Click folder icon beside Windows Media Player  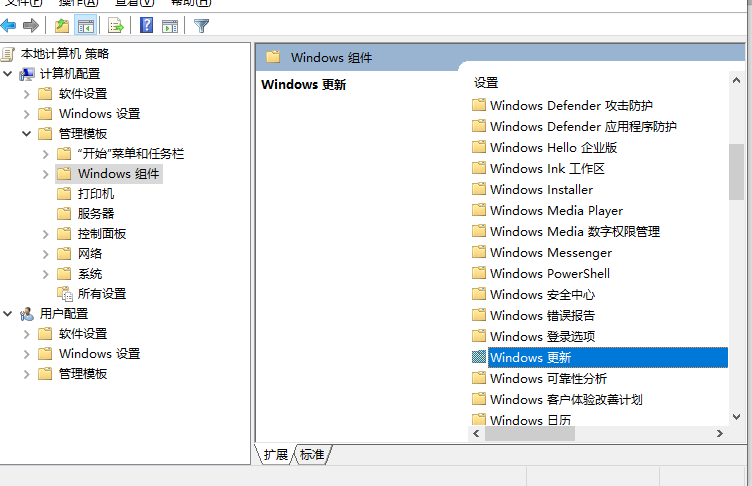[479, 210]
